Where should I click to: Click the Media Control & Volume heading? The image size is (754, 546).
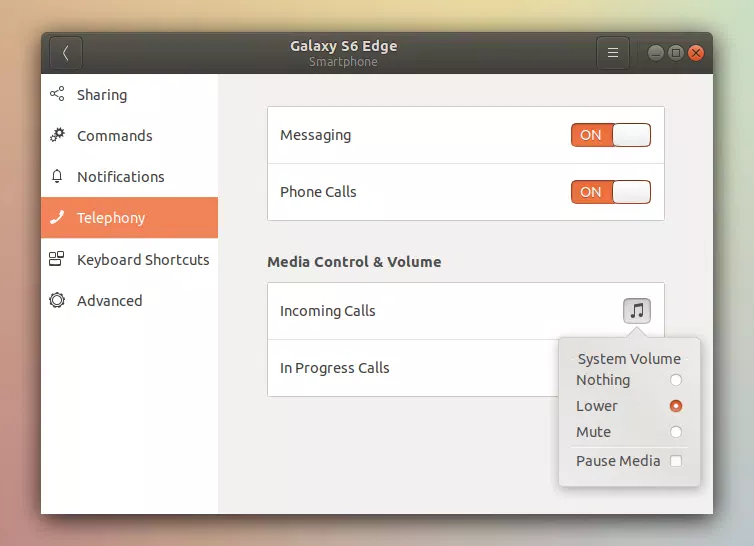coord(354,262)
